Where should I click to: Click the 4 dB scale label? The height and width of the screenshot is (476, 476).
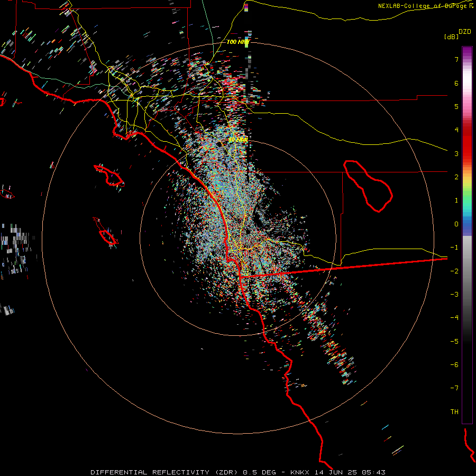pos(456,130)
